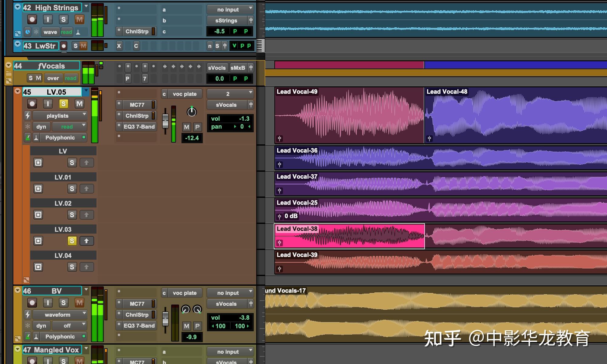Click record enable on LV.05 track

pyautogui.click(x=32, y=104)
